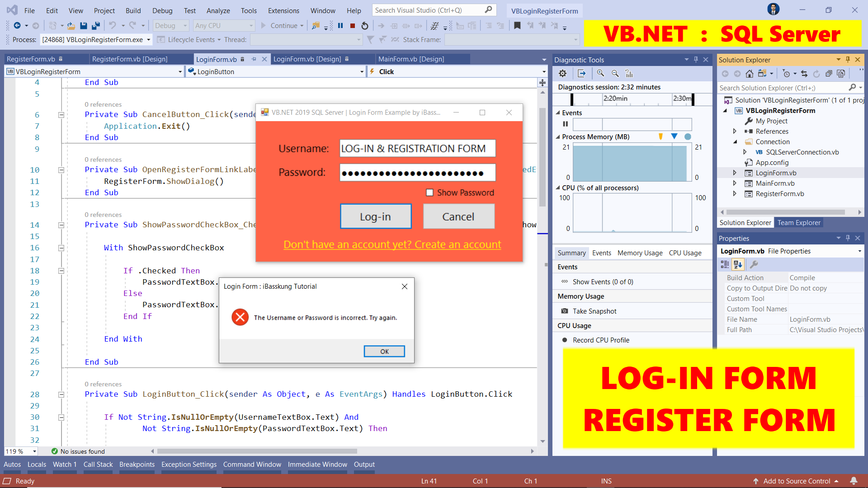The height and width of the screenshot is (488, 868).
Task: Zoom in on the diagnostics timeline
Action: (600, 73)
